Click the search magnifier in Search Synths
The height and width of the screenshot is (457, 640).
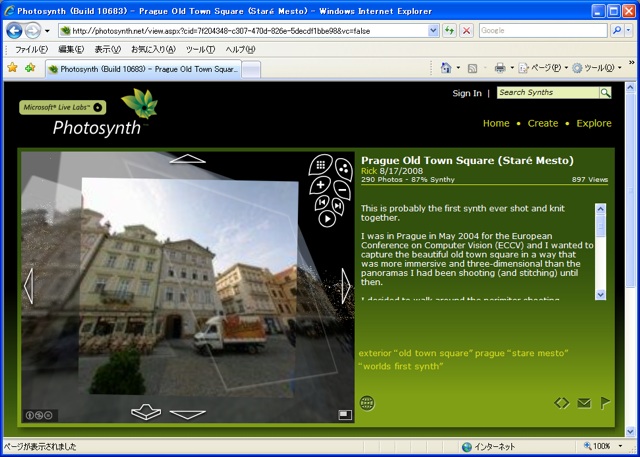pyautogui.click(x=605, y=93)
